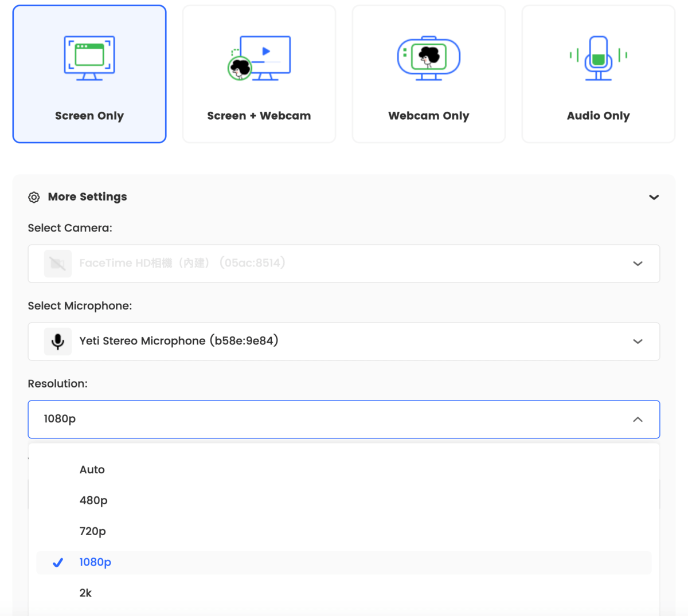The image size is (688, 616).
Task: Click the Screen + Webcam icon
Action: click(259, 58)
